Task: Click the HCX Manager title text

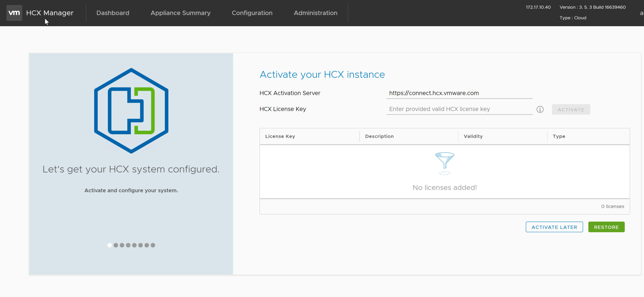Action: click(x=50, y=13)
